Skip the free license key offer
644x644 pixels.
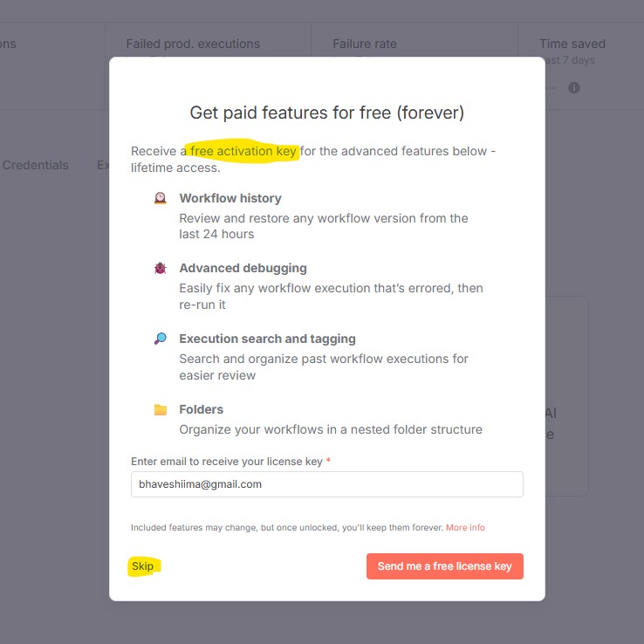point(142,566)
